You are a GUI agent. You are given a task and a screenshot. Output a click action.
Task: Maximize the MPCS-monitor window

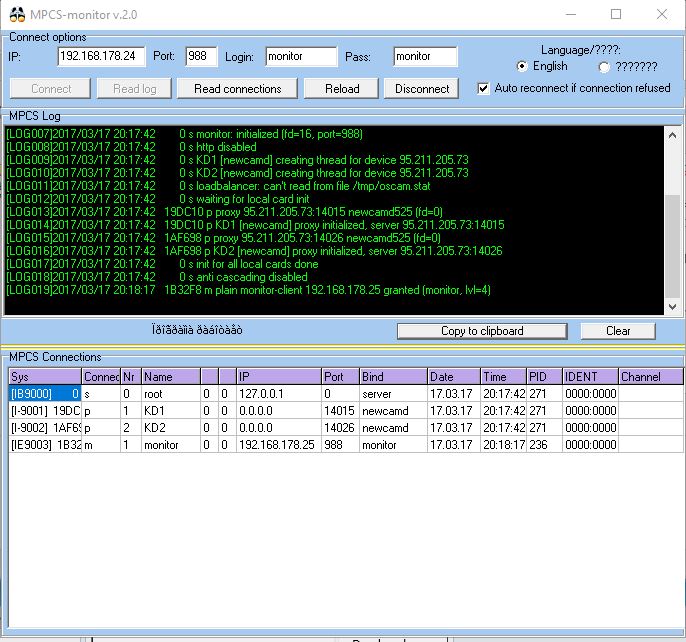coord(616,14)
